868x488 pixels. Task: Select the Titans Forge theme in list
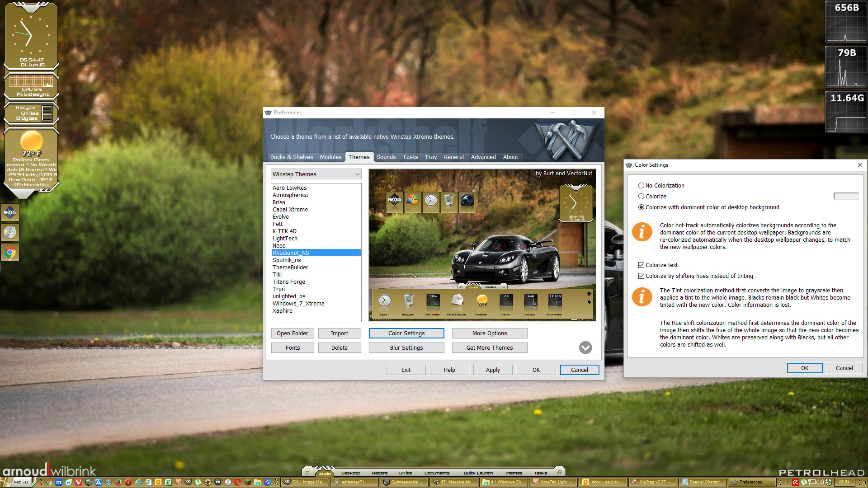pos(288,282)
